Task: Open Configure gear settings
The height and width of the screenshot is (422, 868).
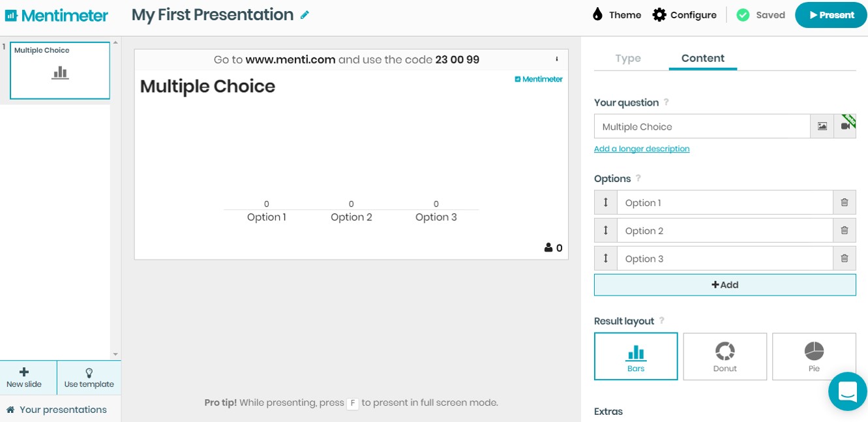Action: [685, 15]
